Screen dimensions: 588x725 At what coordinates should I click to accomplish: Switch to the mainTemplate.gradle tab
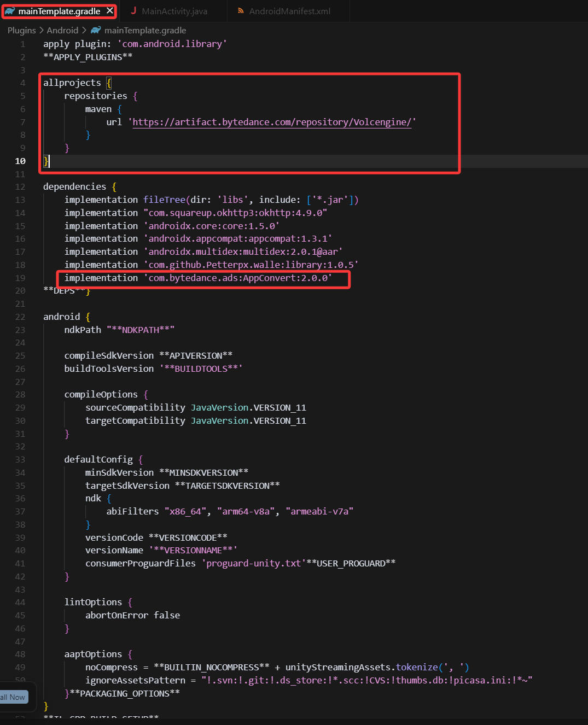[59, 11]
